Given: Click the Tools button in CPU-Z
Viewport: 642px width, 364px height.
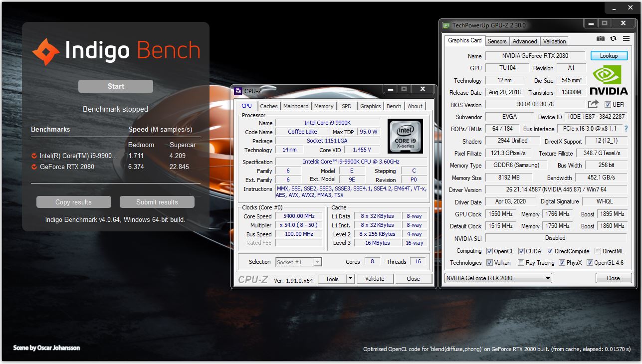Looking at the screenshot, I should [332, 279].
